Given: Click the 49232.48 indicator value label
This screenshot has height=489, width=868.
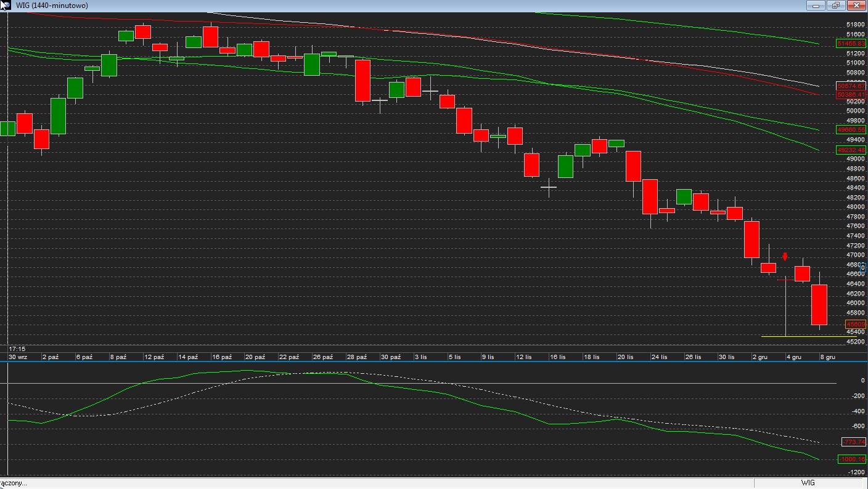Looking at the screenshot, I should coord(851,150).
